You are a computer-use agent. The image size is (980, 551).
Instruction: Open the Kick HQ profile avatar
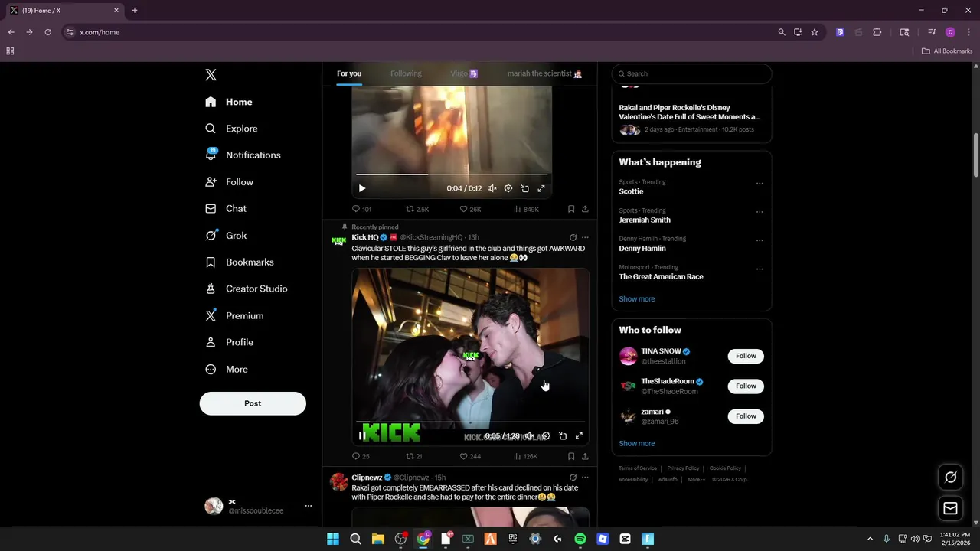point(338,241)
